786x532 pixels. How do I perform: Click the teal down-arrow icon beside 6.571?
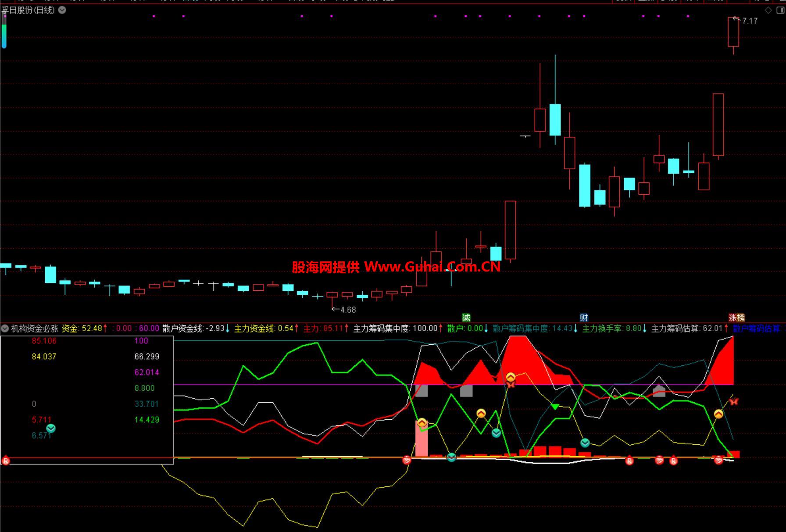pyautogui.click(x=51, y=428)
